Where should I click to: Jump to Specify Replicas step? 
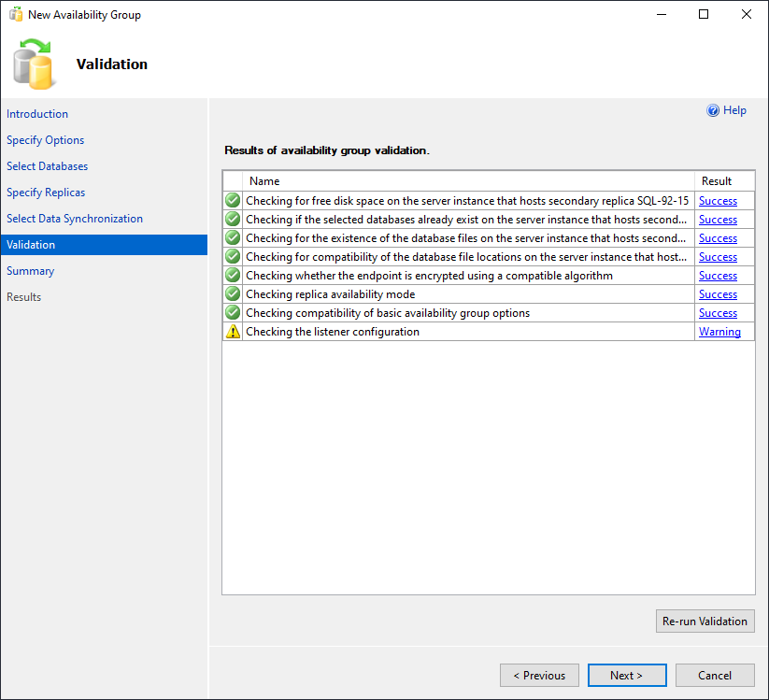(x=46, y=193)
